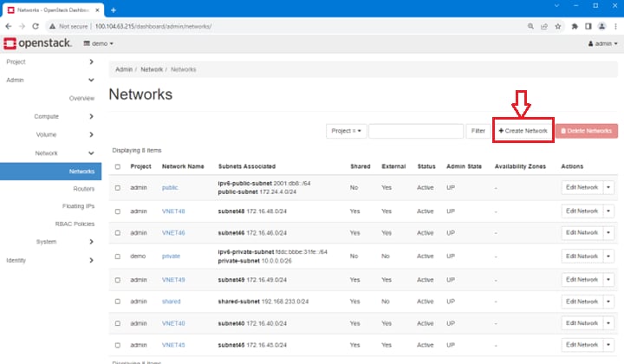The height and width of the screenshot is (364, 624).
Task: Open actions dropdown arrow for private row
Action: pos(608,257)
